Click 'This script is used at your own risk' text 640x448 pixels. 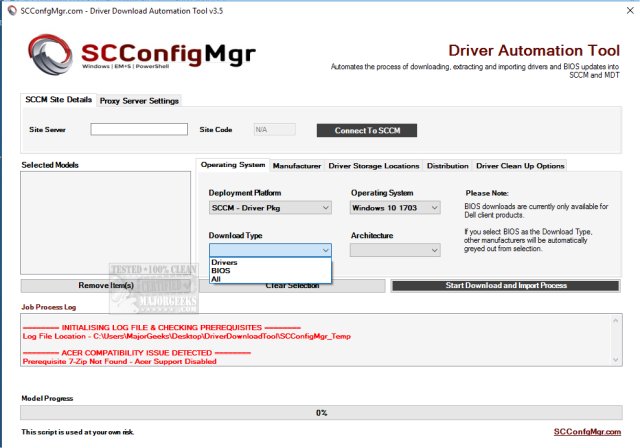[78, 432]
